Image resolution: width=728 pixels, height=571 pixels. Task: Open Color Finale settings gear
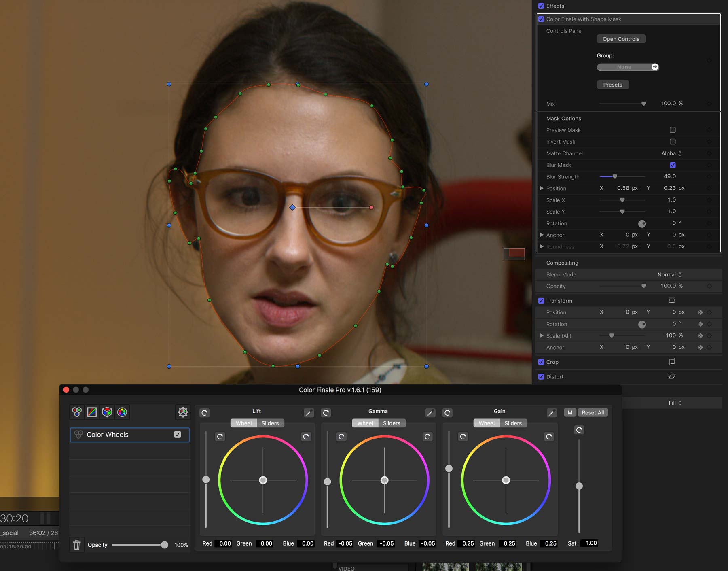point(183,412)
